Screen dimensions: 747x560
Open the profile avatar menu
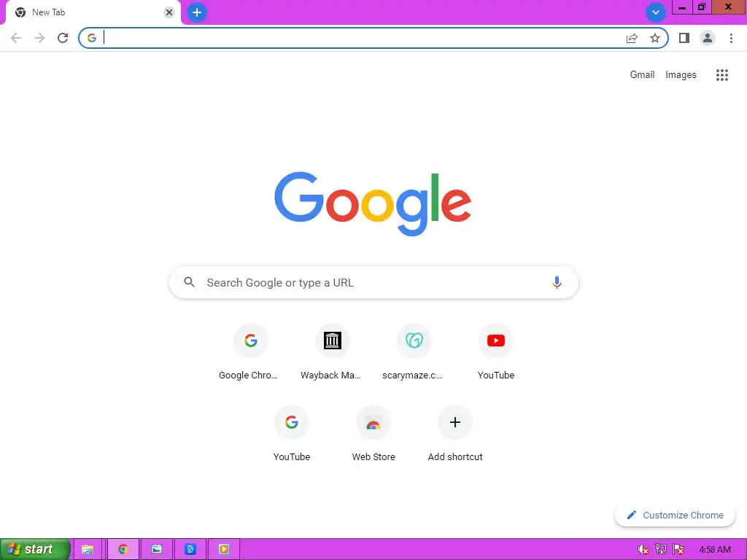(708, 38)
